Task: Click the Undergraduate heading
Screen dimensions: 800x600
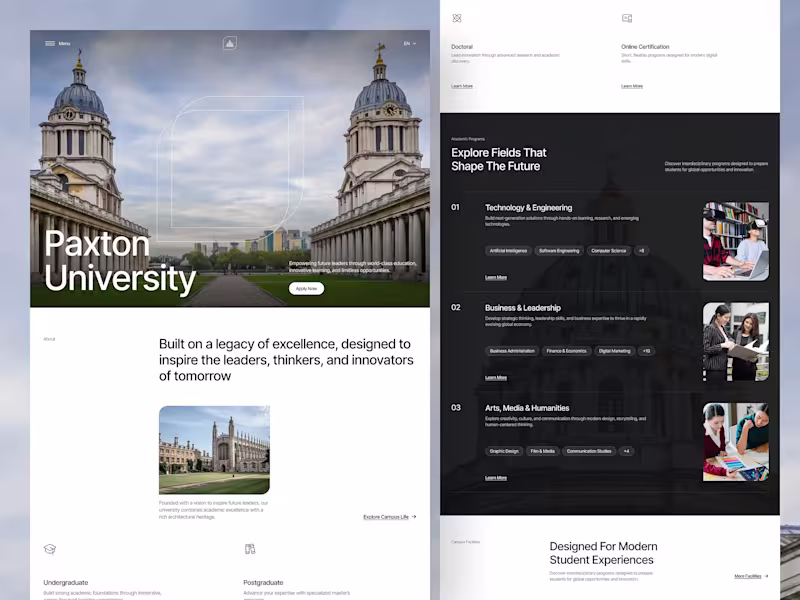Action: [66, 583]
